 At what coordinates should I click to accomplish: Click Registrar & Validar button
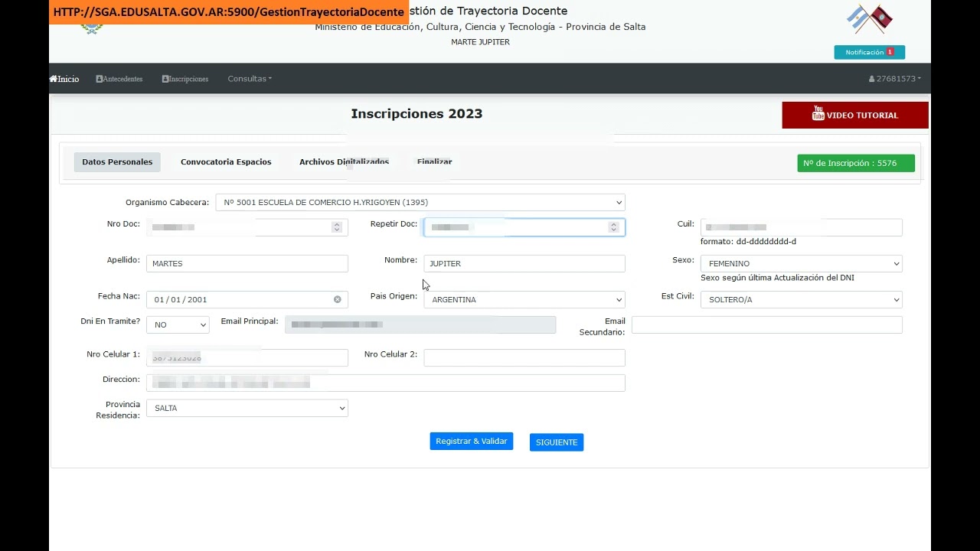(472, 442)
